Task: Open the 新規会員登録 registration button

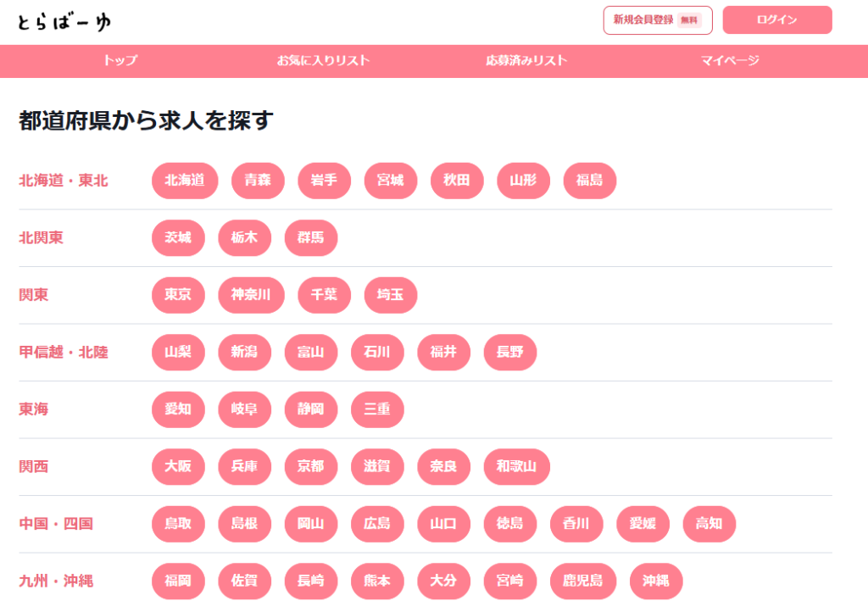Action: coord(658,20)
